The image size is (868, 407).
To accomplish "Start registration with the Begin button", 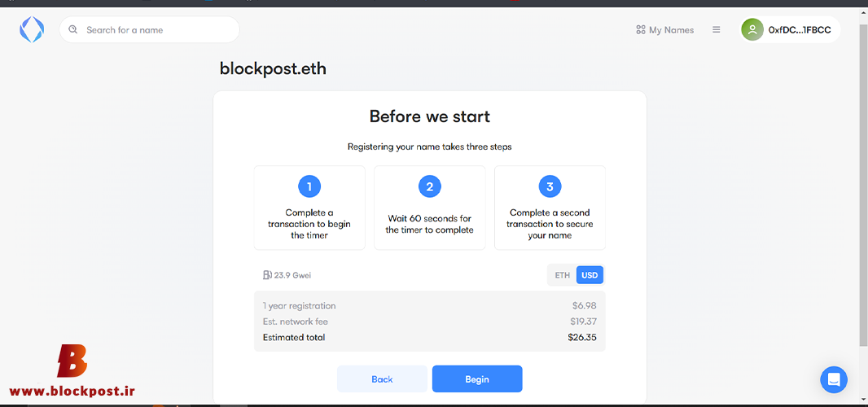I will 477,379.
